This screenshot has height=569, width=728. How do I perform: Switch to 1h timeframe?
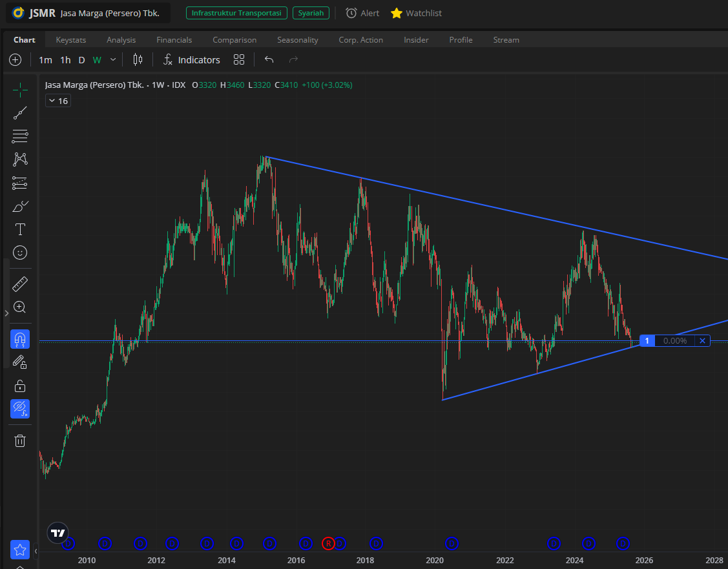click(65, 60)
